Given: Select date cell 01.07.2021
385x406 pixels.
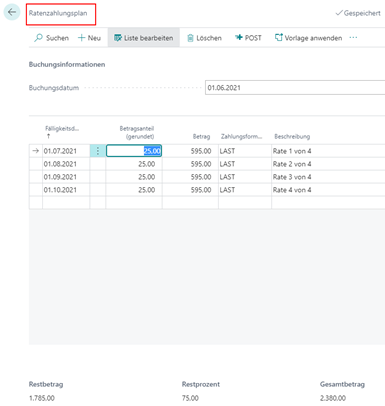Looking at the screenshot, I should [x=66, y=151].
